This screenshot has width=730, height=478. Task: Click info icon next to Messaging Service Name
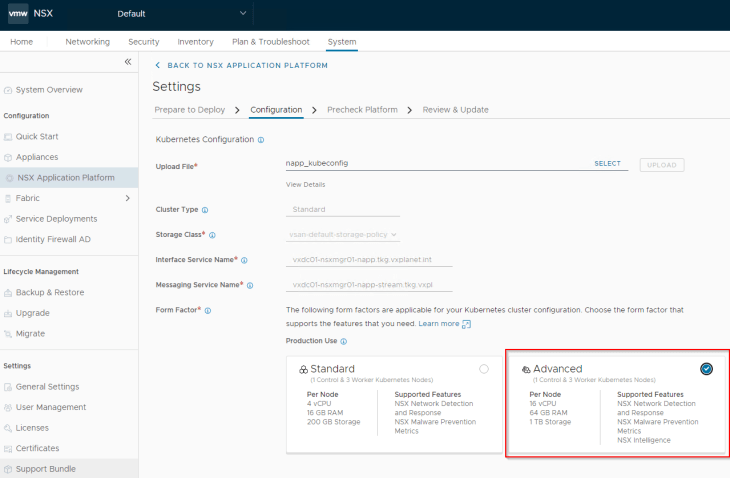pos(250,285)
